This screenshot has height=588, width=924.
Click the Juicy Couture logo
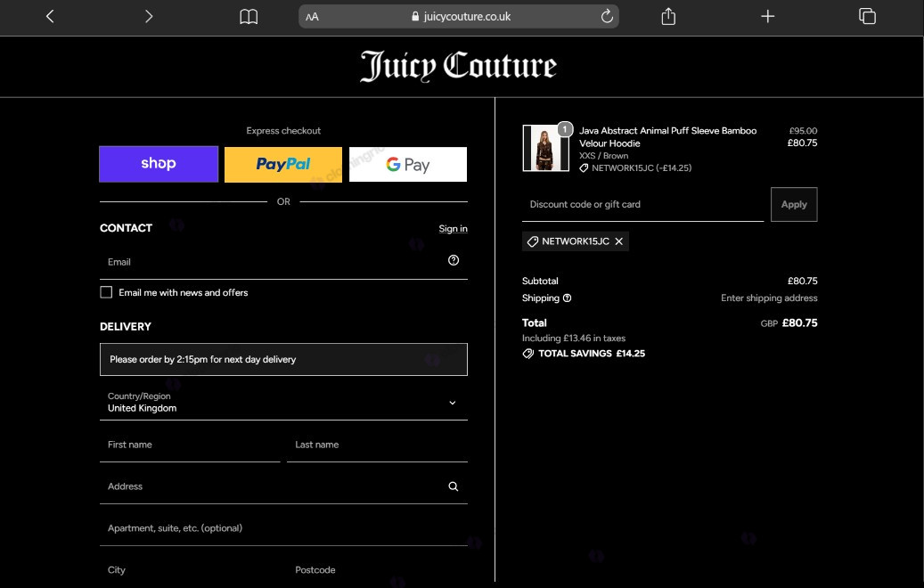point(459,66)
